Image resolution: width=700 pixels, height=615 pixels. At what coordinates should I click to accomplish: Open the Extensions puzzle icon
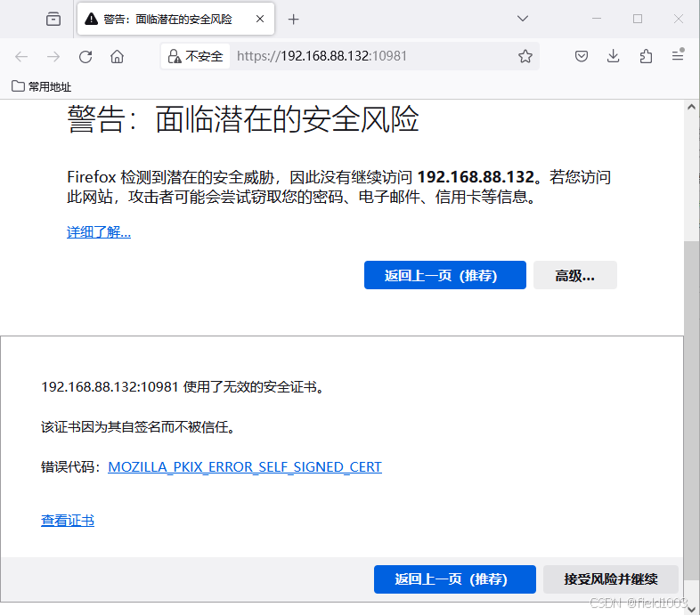646,56
